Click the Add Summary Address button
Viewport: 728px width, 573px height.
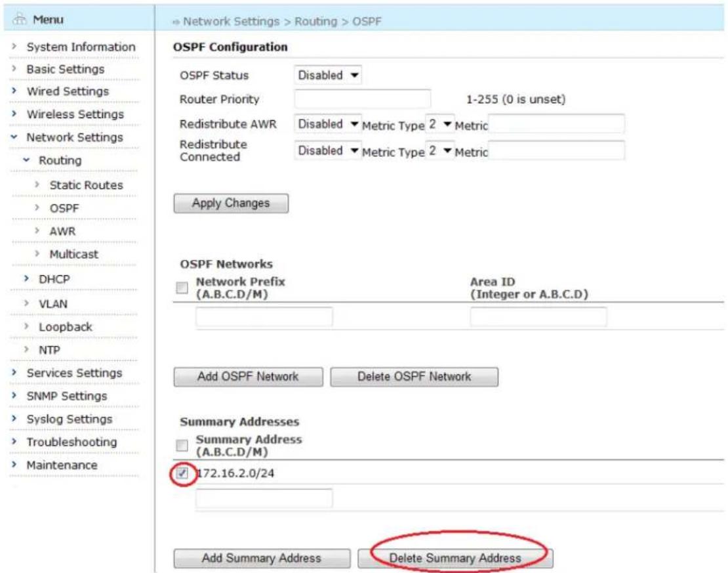pos(262,558)
